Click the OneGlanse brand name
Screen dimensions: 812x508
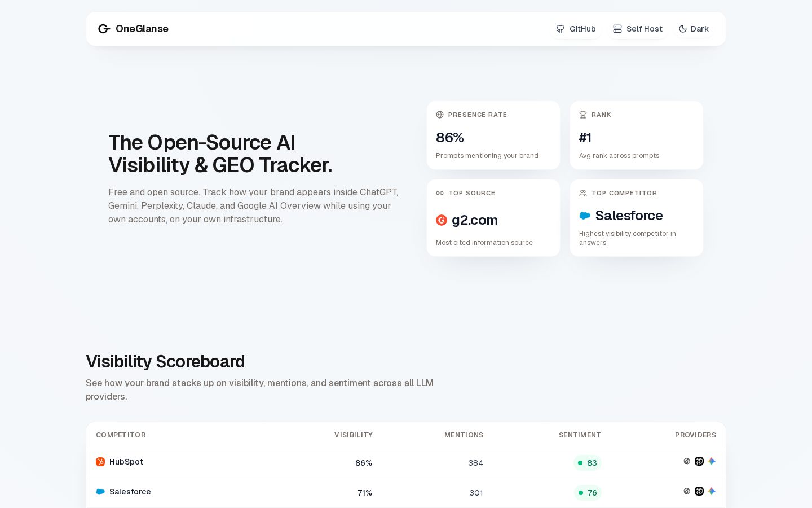[142, 29]
